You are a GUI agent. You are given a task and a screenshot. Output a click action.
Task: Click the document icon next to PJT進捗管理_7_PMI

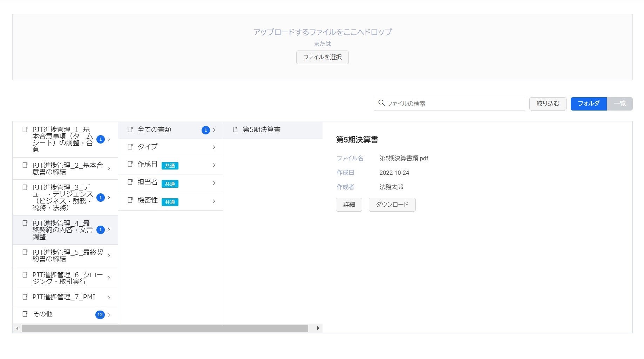tap(25, 297)
